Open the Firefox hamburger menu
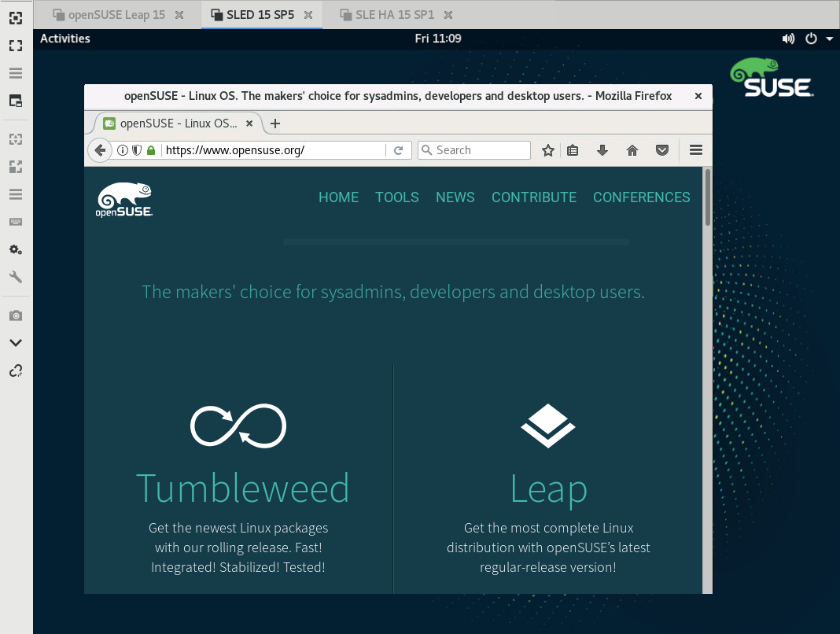The image size is (840, 634). point(695,150)
